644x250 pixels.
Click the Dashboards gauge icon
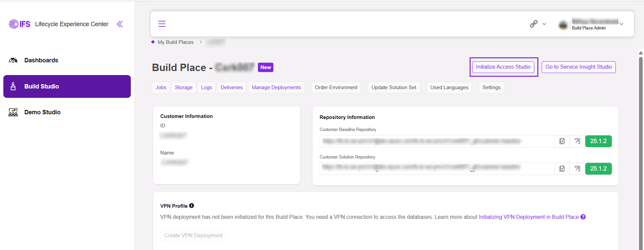point(13,60)
